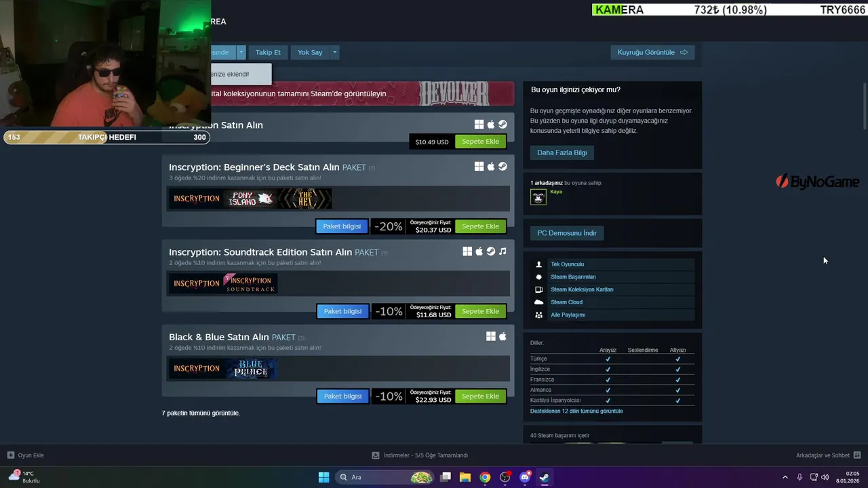868x488 pixels.
Task: Click Steam icon in Soundtrack Edition row
Action: tap(491, 251)
